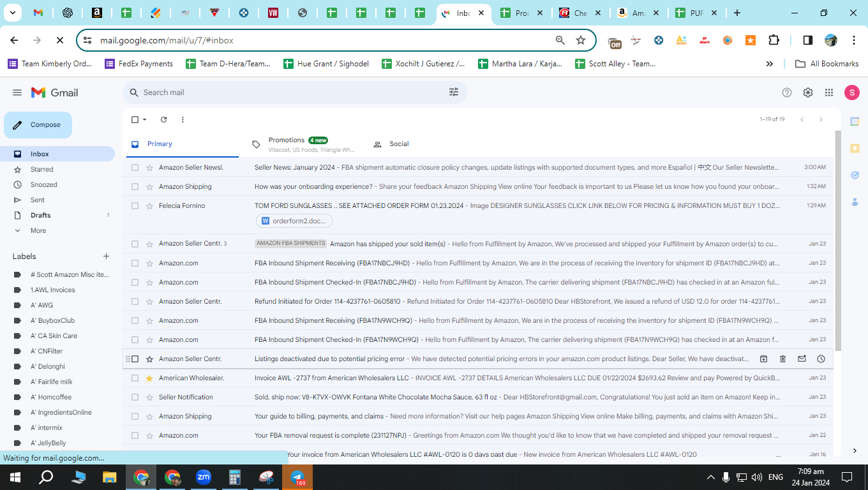Star the Amazon Shipping onboarding email
Viewport: 868px width, 490px height.
(149, 186)
